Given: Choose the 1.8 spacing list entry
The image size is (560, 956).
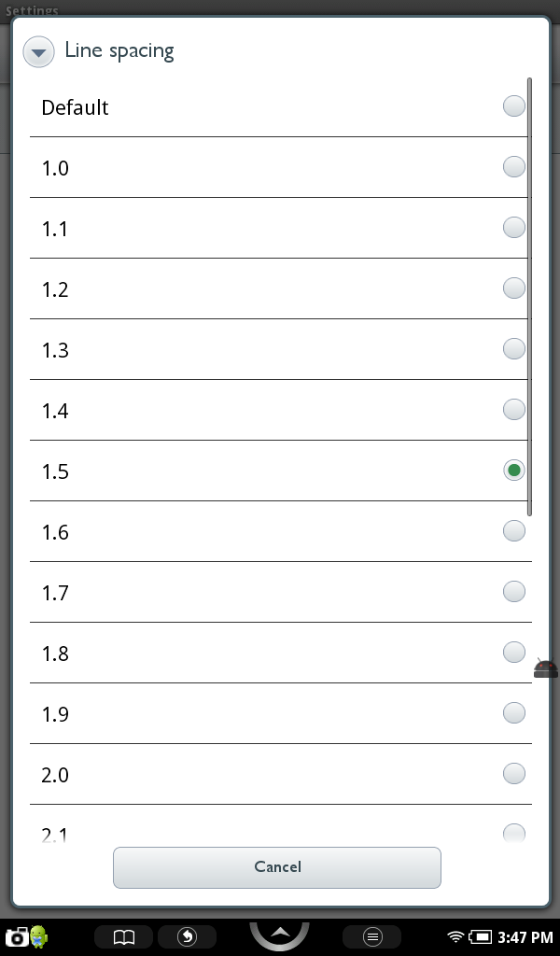Looking at the screenshot, I should point(280,653).
